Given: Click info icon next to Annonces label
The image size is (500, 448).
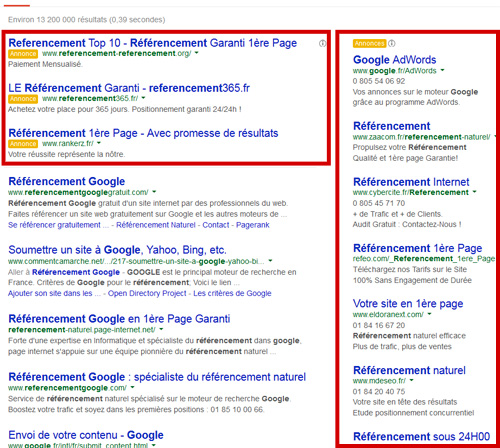Looking at the screenshot, I should tap(392, 43).
